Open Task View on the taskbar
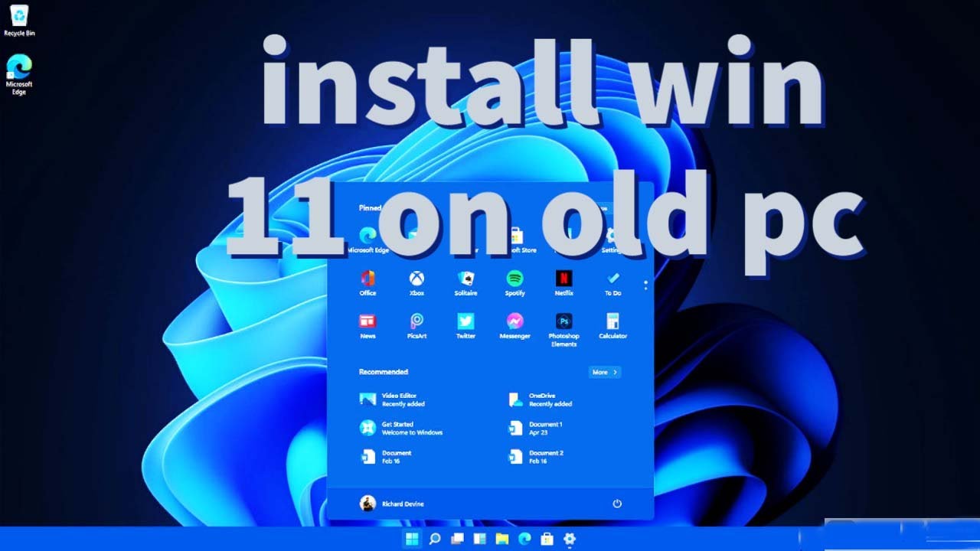Image resolution: width=980 pixels, height=551 pixels. (x=457, y=539)
